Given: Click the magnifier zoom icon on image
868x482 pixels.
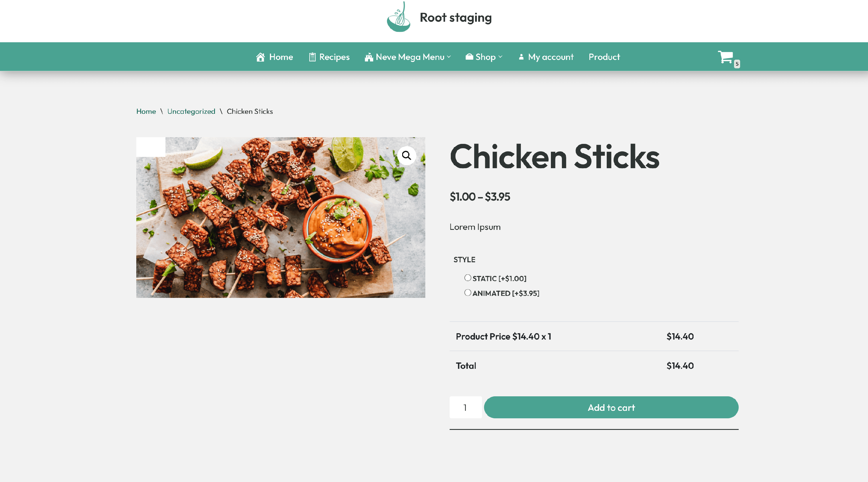Looking at the screenshot, I should point(407,155).
